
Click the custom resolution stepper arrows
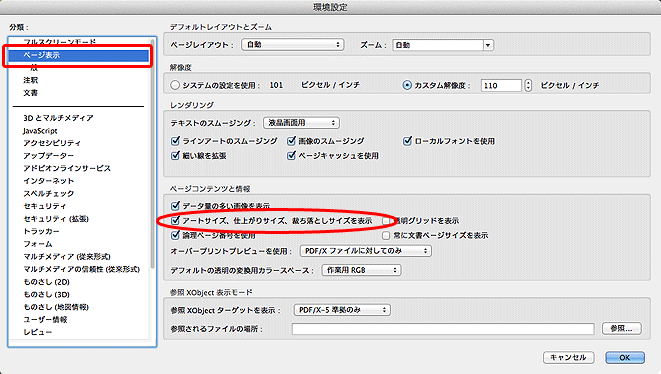click(x=528, y=86)
